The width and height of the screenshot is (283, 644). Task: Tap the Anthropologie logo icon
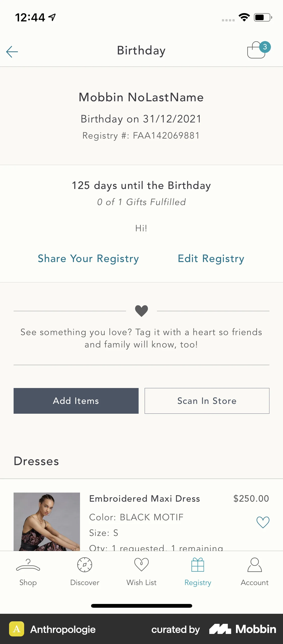coord(17,629)
